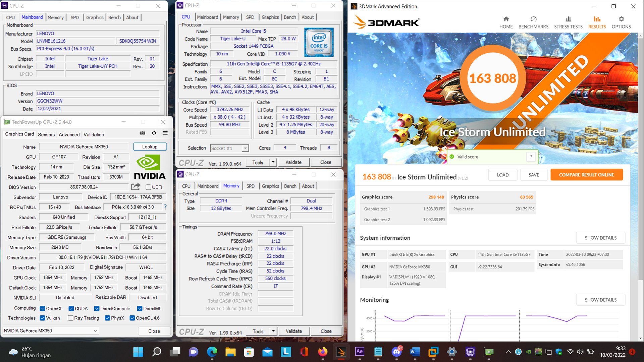Click the LOAD button in 3DMark
The width and height of the screenshot is (644, 362).
coord(502,175)
